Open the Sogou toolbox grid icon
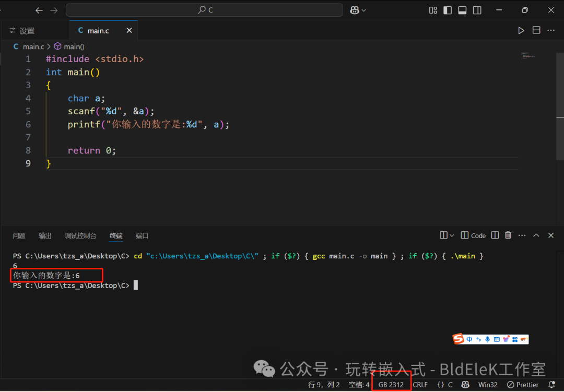564x392 pixels. 515,339
